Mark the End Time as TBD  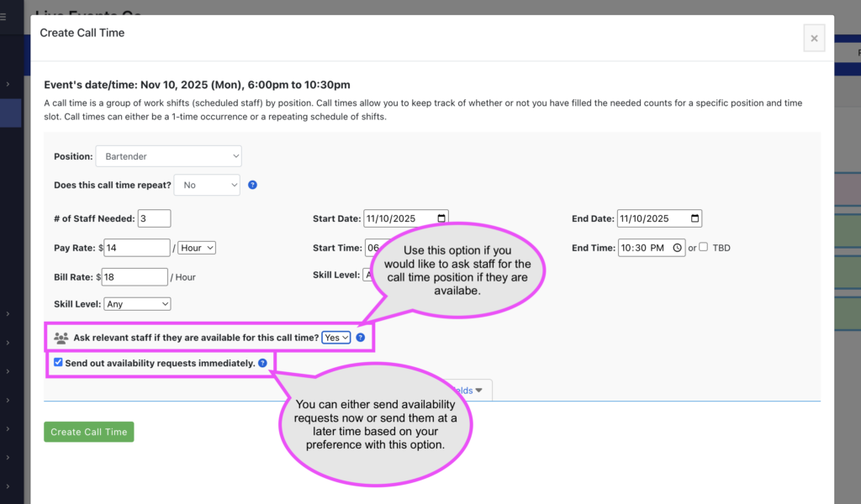tap(703, 247)
